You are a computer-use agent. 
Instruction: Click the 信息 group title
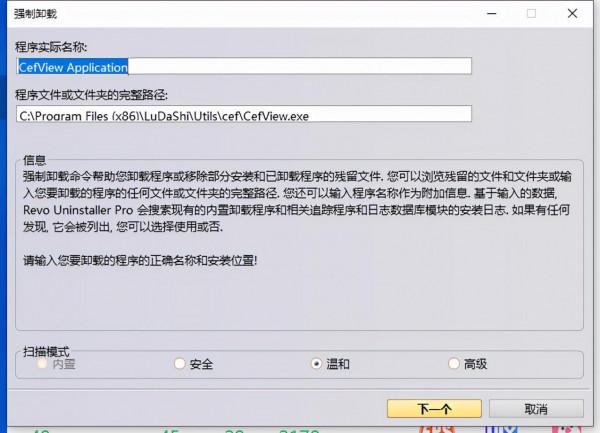point(34,160)
